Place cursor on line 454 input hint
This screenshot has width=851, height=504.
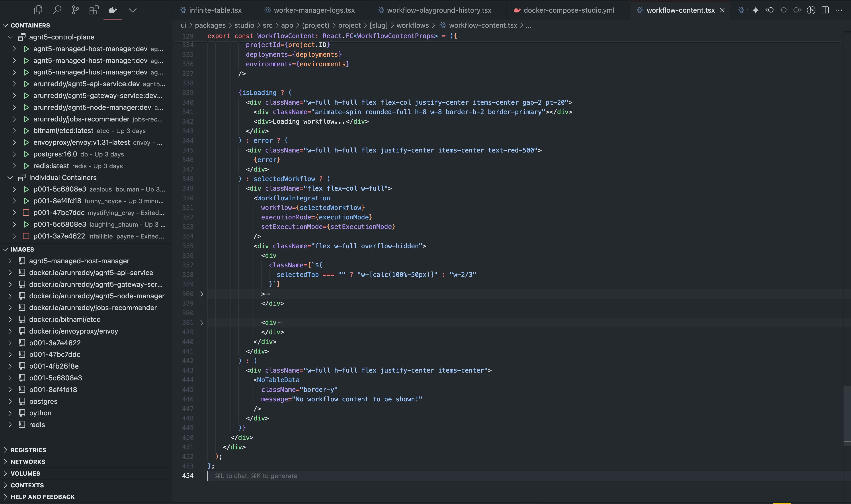(256, 476)
